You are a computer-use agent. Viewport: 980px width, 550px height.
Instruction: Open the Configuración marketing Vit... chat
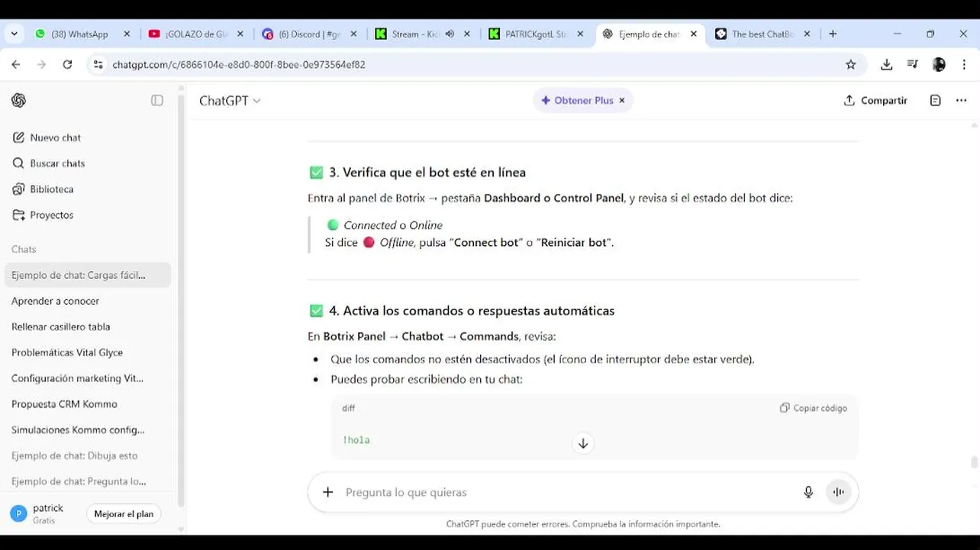pos(87,378)
